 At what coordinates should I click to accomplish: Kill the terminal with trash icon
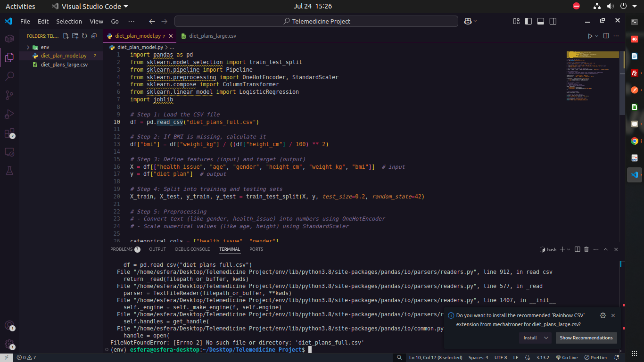586,249
